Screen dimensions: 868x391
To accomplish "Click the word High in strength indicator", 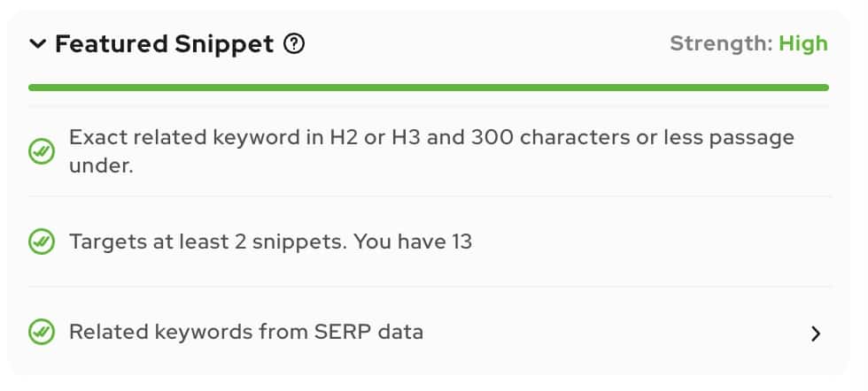I will pyautogui.click(x=803, y=43).
